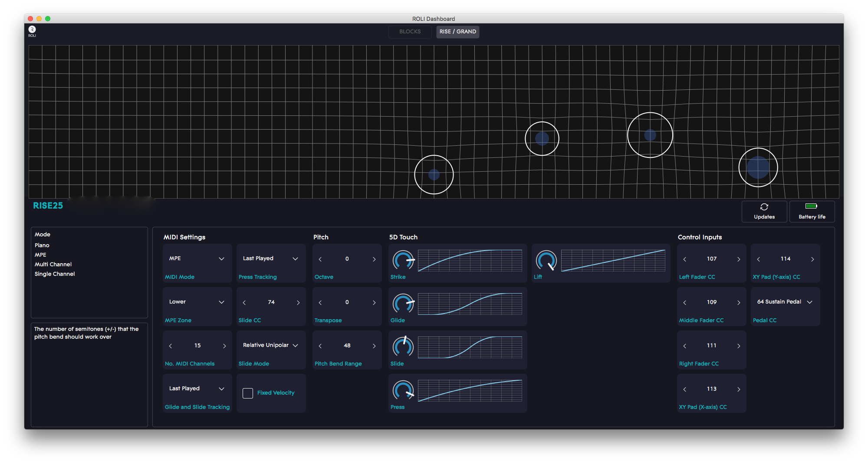
Task: Select MPE mode in Mode list
Action: click(40, 255)
